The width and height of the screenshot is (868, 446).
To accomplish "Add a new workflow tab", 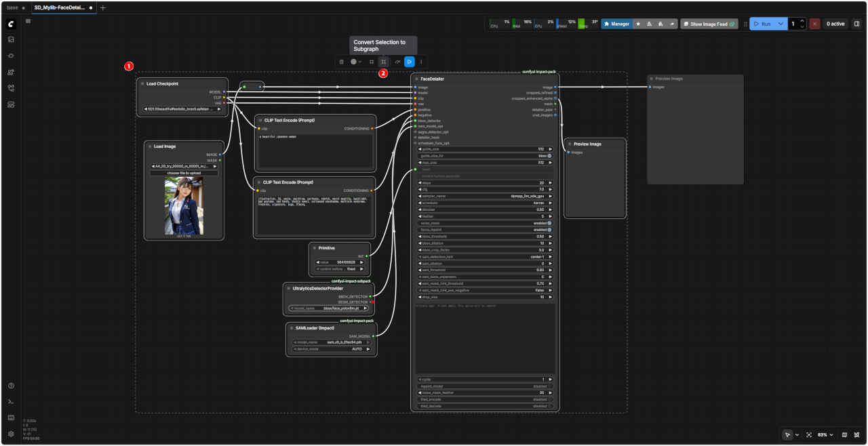I will [x=103, y=7].
